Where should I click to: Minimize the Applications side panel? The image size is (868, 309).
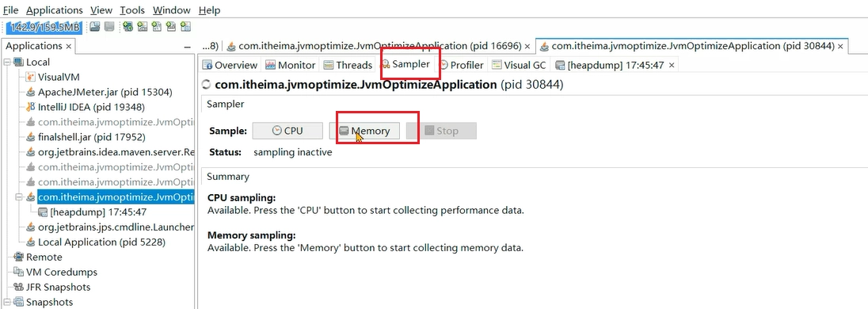[188, 47]
